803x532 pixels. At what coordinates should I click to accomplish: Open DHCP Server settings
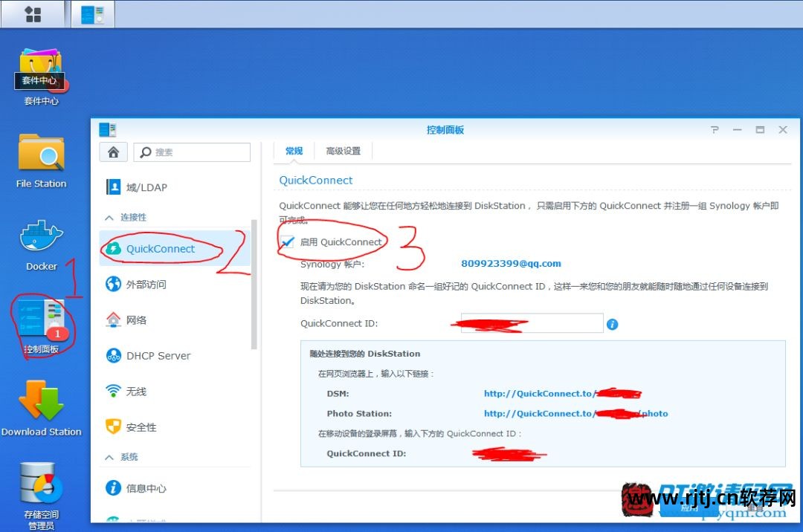[174, 355]
